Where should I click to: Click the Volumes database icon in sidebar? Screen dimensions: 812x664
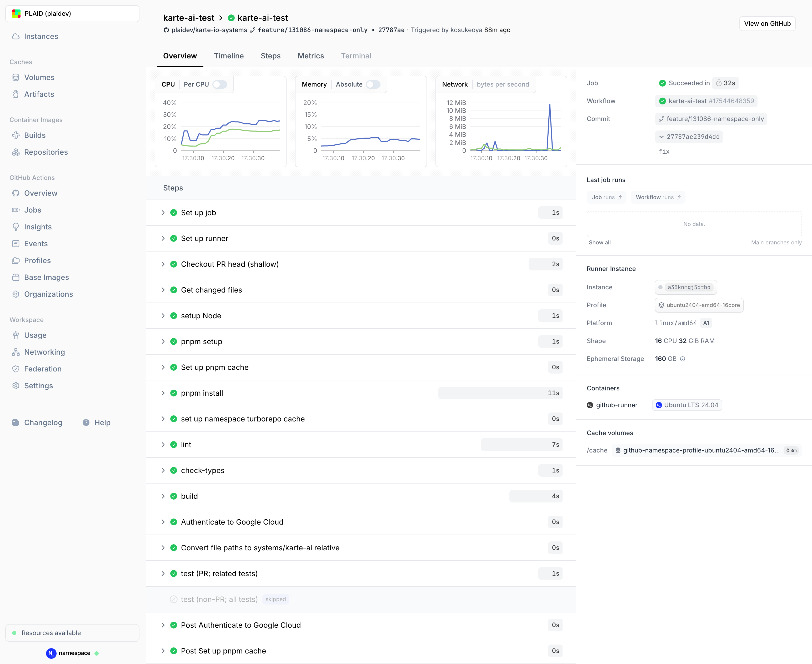click(x=16, y=77)
